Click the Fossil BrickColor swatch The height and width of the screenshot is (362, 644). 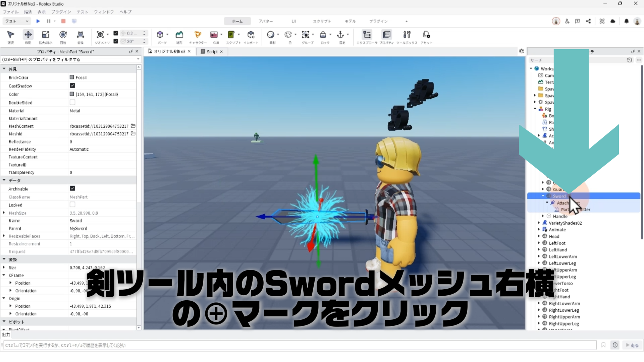pyautogui.click(x=72, y=77)
